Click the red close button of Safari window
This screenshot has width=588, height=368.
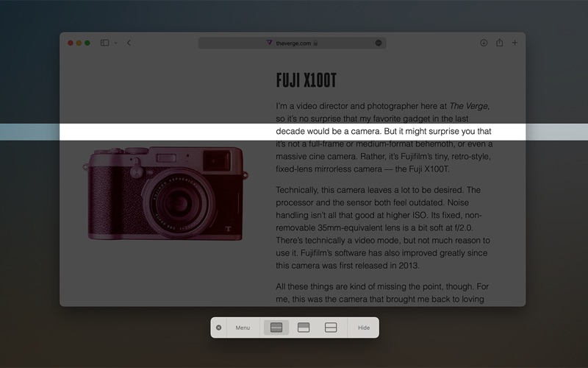point(70,43)
